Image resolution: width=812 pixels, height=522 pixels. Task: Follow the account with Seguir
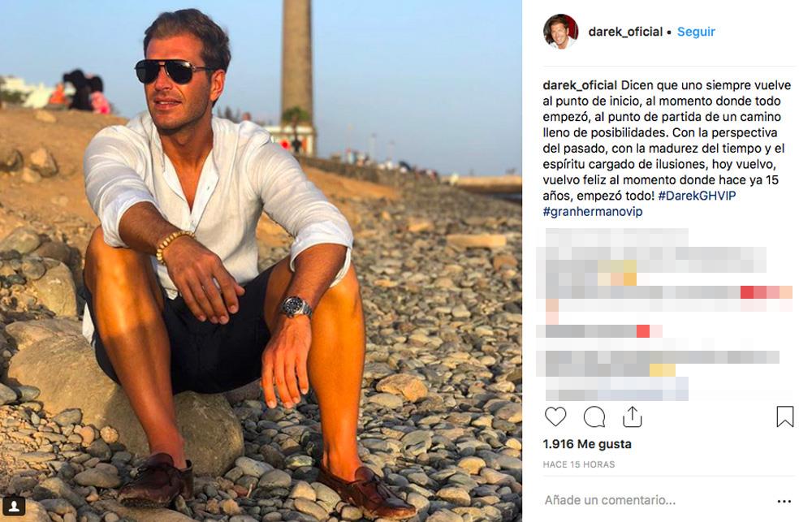[x=696, y=32]
